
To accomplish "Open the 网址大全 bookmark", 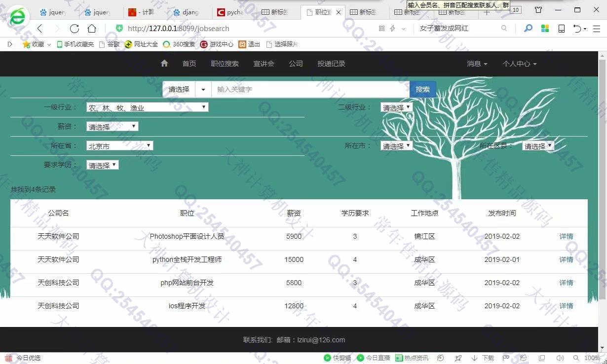I will point(141,44).
